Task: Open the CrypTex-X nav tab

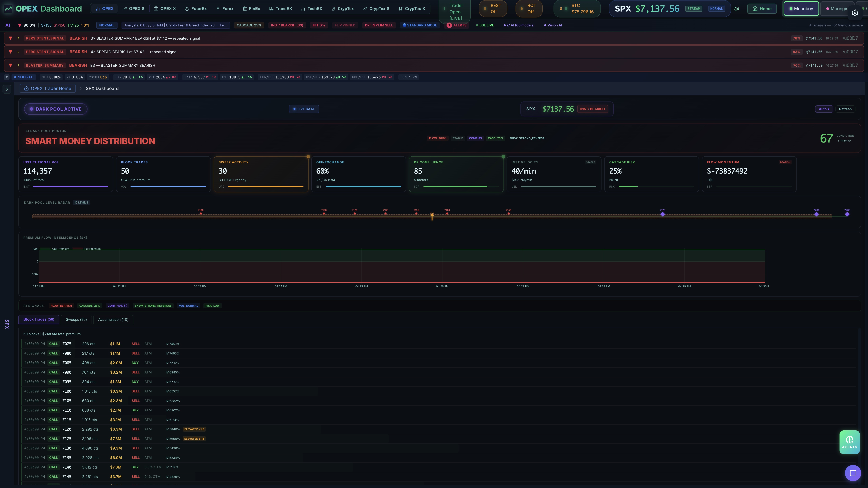Action: click(412, 9)
